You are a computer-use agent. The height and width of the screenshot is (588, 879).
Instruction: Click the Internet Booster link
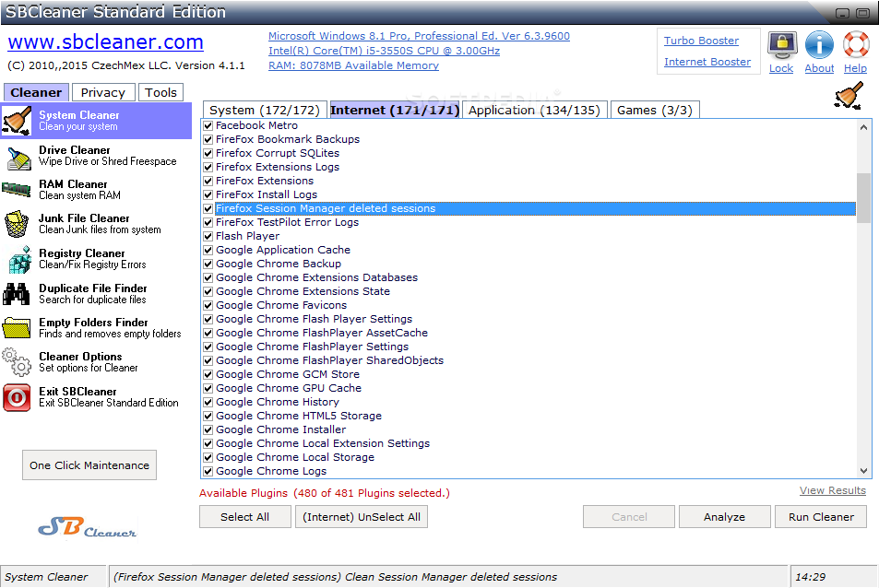coord(707,62)
